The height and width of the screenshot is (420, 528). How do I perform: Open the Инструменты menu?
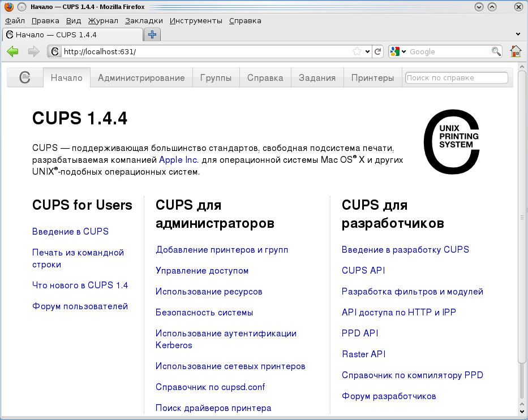tap(196, 21)
